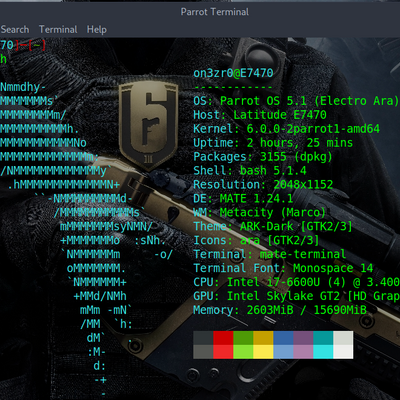Click the 'Nmmdhy-' ASCII art line
The image size is (400, 400).
[x=23, y=87]
